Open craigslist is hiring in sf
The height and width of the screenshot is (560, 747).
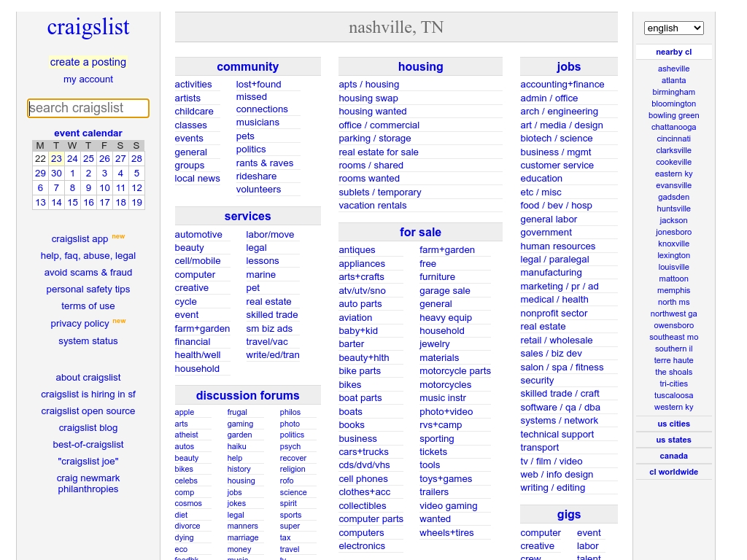pos(88,394)
